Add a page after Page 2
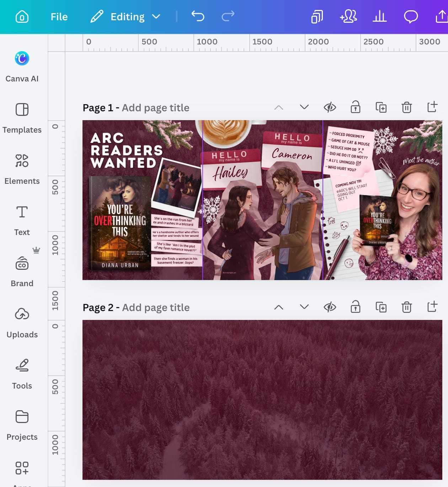Screen dimensions: 448x487 pos(432,306)
